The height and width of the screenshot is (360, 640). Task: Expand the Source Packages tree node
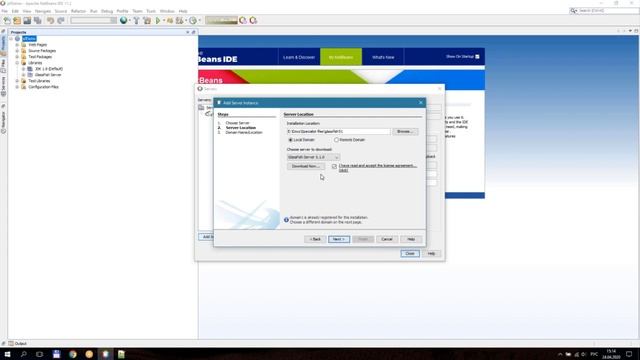coord(17,51)
